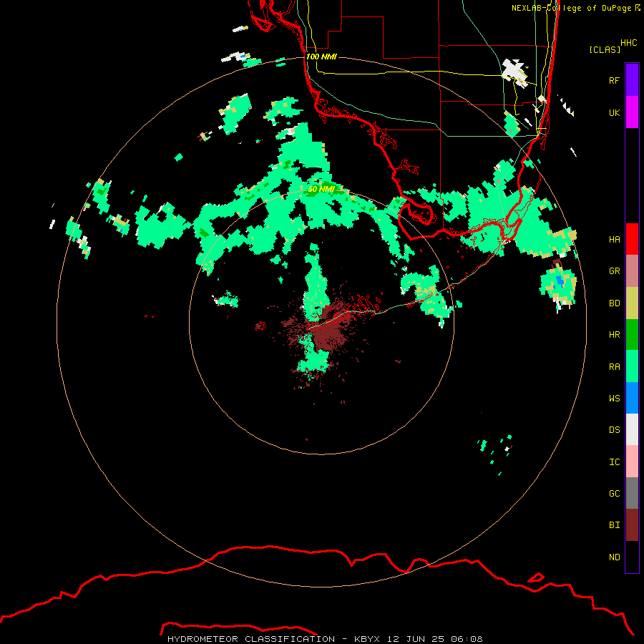The width and height of the screenshot is (644, 644).
Task: Click the DS white legend swatch
Action: coord(632,429)
